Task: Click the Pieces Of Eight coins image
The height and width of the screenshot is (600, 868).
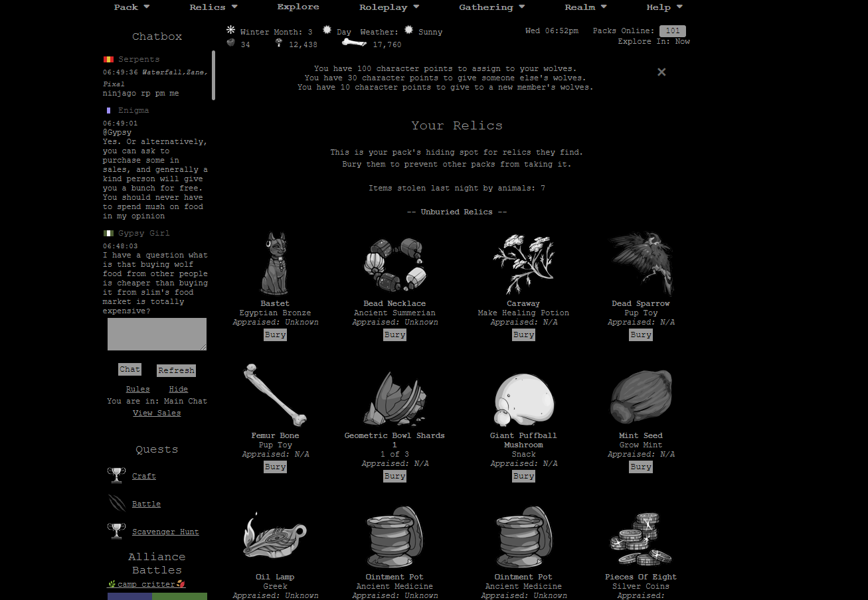Action: (641, 538)
